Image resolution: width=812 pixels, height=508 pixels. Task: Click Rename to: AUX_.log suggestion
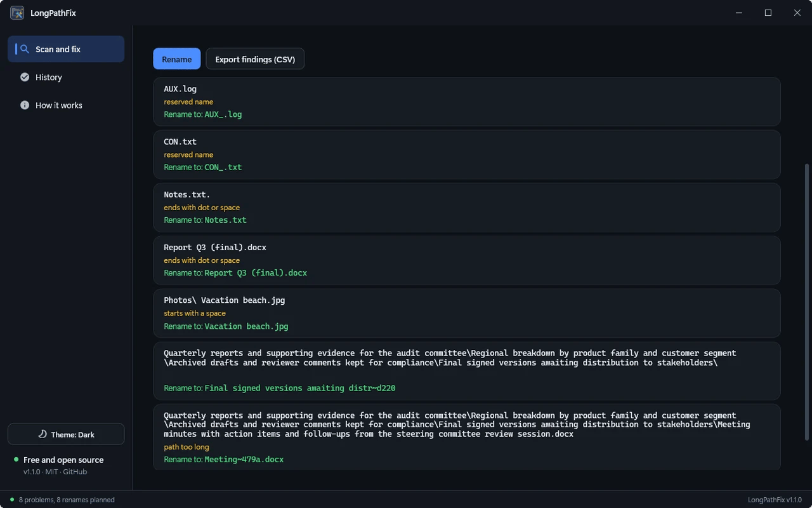(203, 114)
